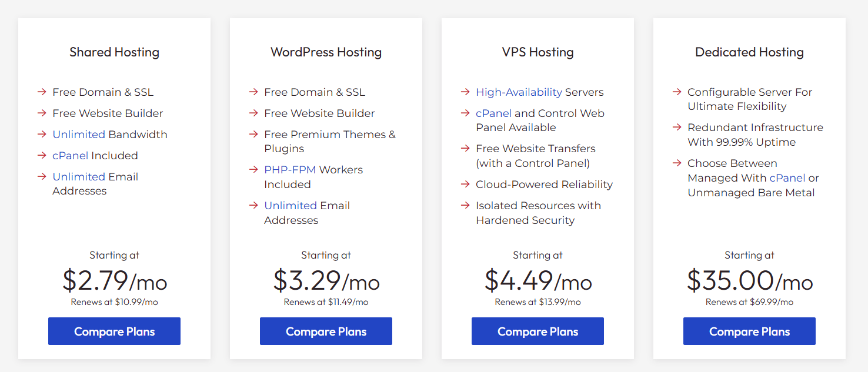
Task: Open the cPanel Included link in Shared Hosting
Action: pyautogui.click(x=71, y=156)
